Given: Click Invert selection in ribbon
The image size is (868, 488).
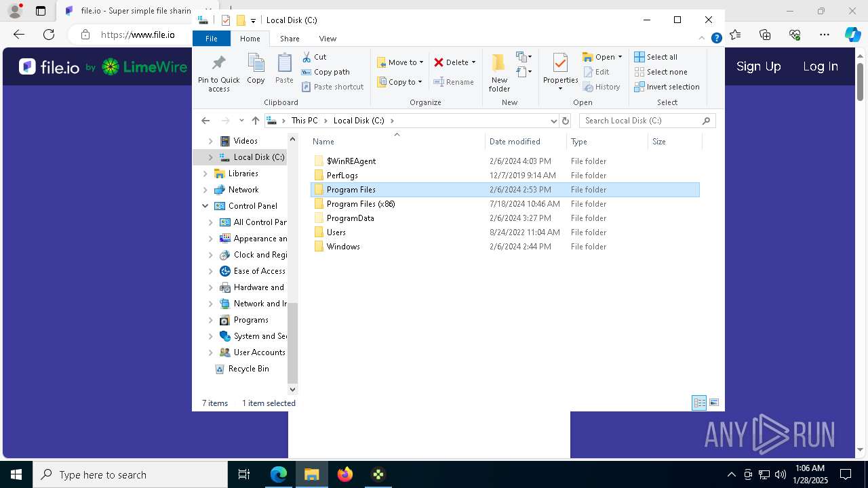Looking at the screenshot, I should (667, 87).
